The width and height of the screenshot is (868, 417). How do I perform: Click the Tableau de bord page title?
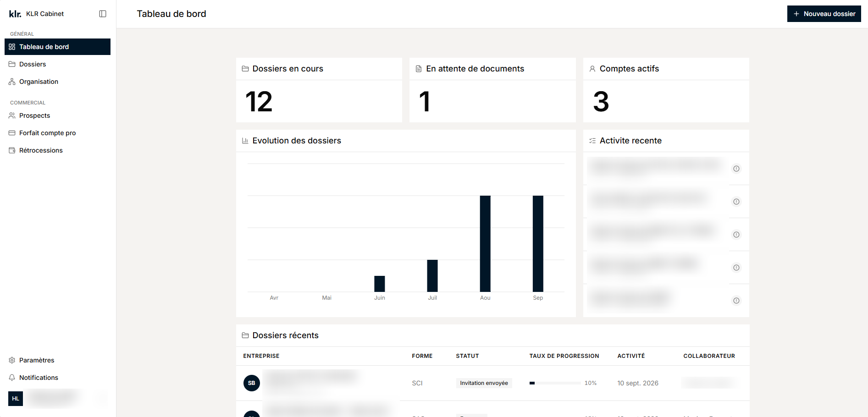point(171,14)
